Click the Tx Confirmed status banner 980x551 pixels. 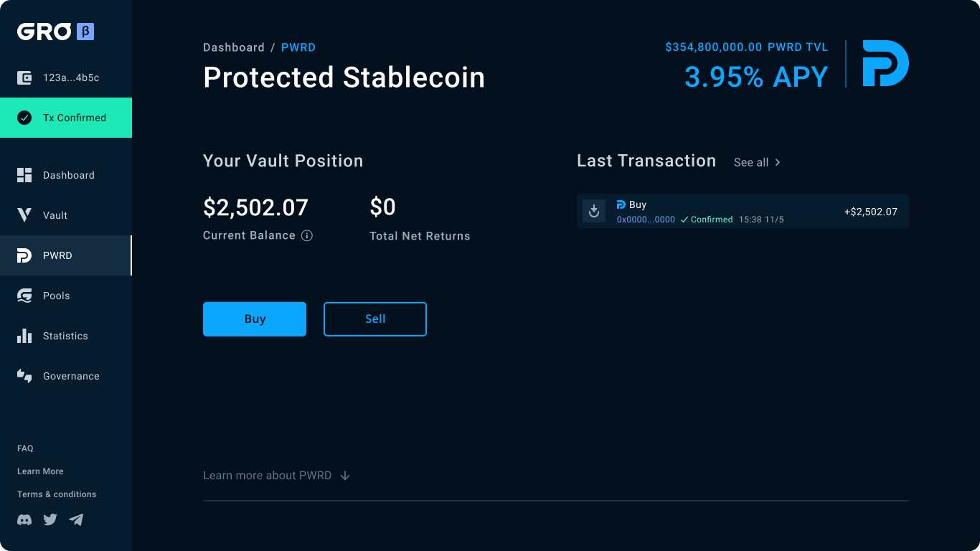66,118
